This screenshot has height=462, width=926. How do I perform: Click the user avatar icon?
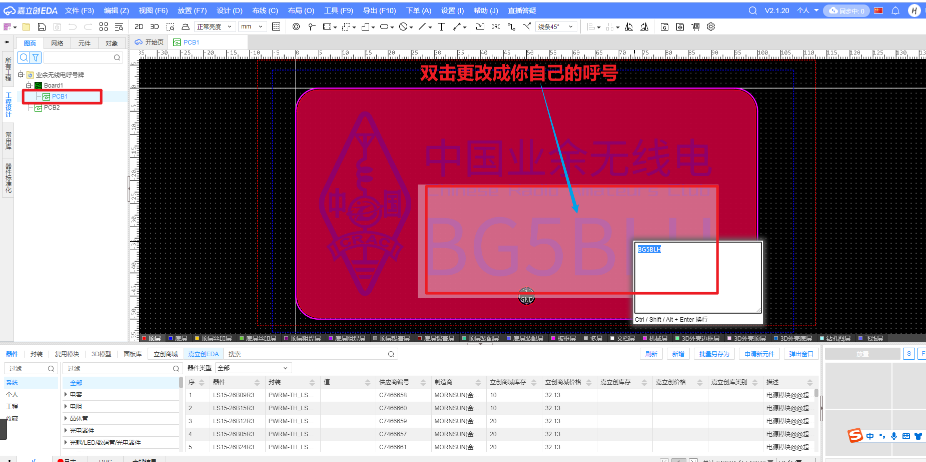(914, 11)
